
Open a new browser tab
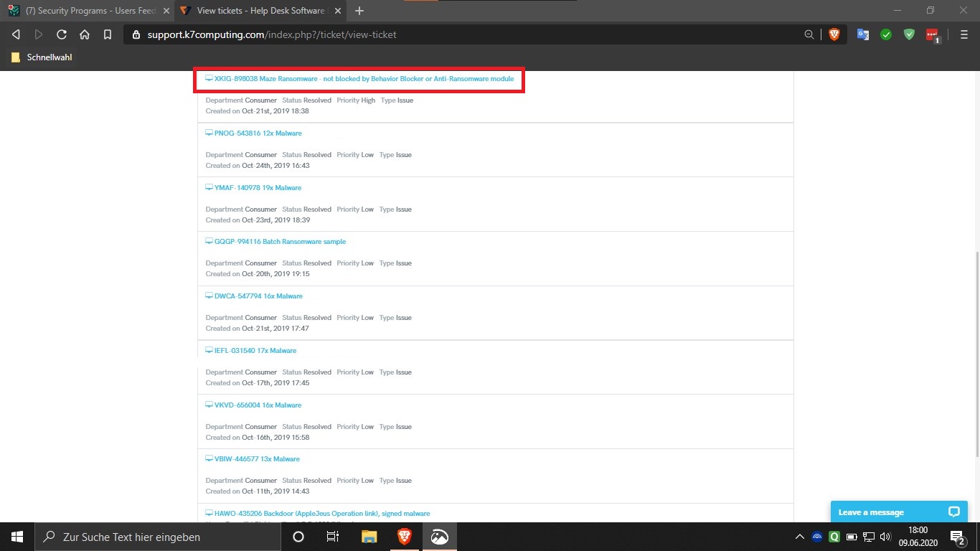coord(359,11)
